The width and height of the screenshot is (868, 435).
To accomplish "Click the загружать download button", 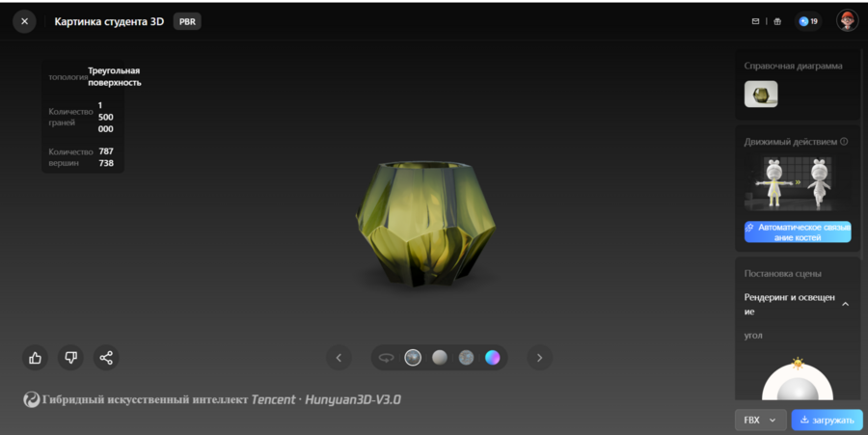I will [827, 421].
